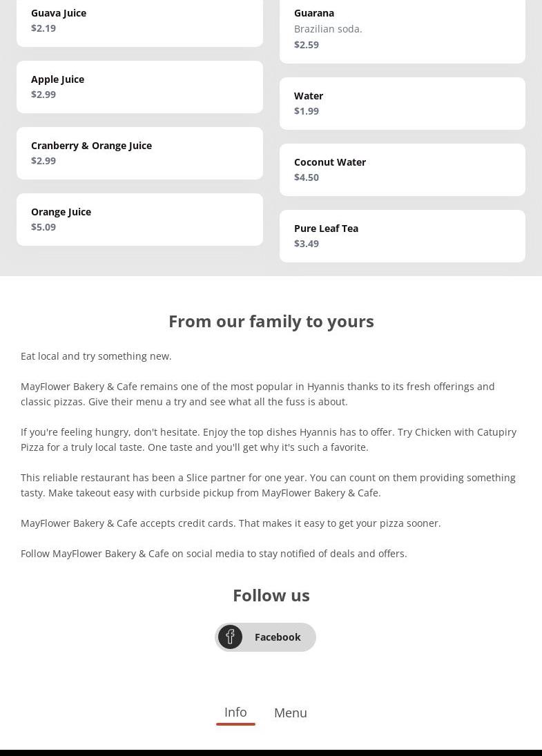This screenshot has width=542, height=756.
Task: Pick the Orange Juice menu card
Action: point(139,220)
